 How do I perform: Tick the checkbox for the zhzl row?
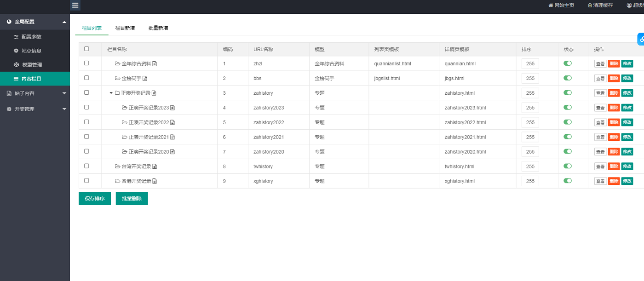click(x=86, y=63)
